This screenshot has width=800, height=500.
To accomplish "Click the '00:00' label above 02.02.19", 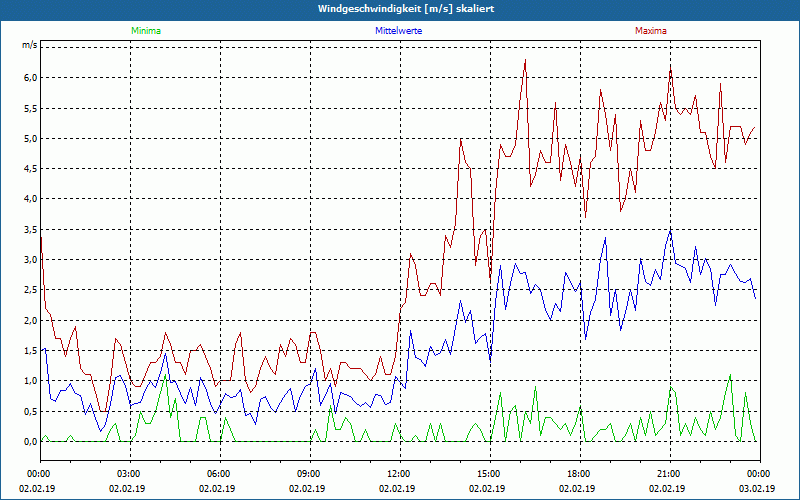I will click(38, 474).
